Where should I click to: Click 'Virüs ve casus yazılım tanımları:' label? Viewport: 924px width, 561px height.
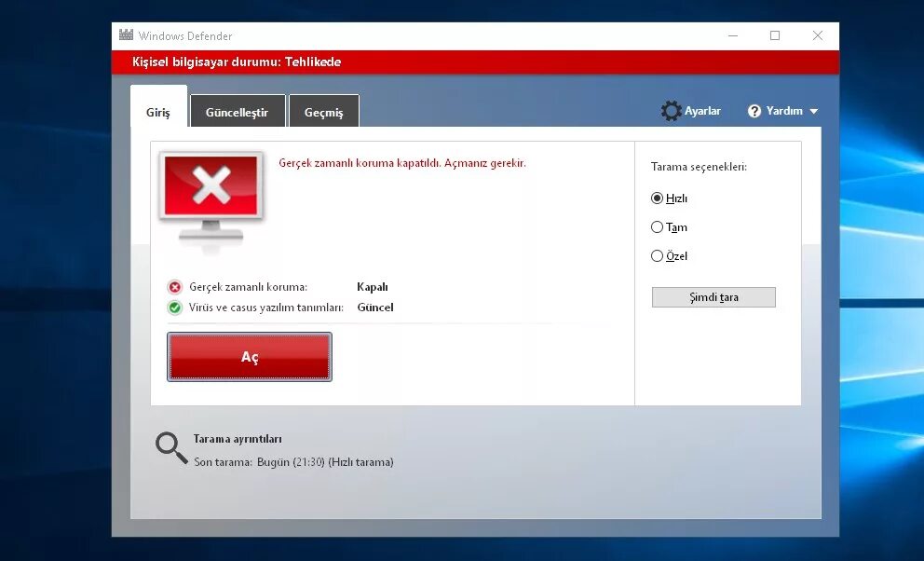266,307
